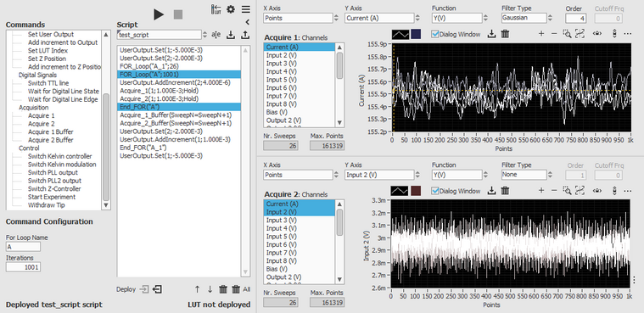Open the hamburger menu icon

click(245, 9)
